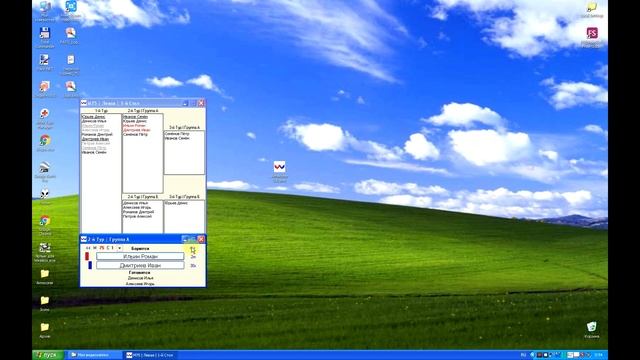
Task: Click the double-arrow back icon in bout toolbar
Action: tap(88, 248)
